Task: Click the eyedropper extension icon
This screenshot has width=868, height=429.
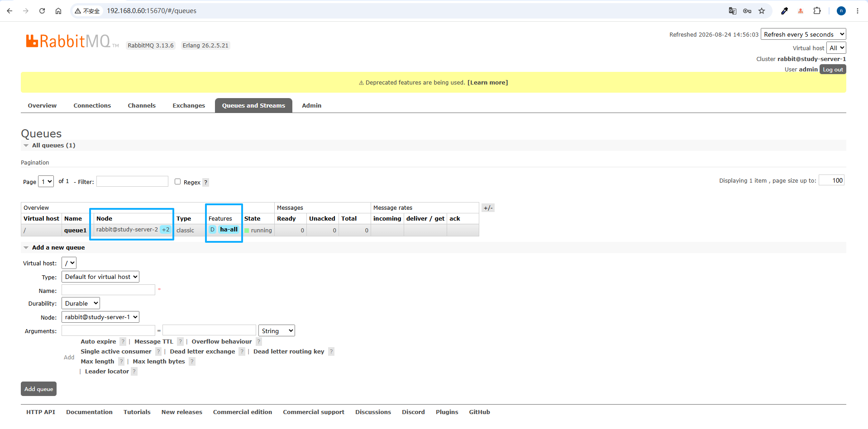Action: (784, 11)
